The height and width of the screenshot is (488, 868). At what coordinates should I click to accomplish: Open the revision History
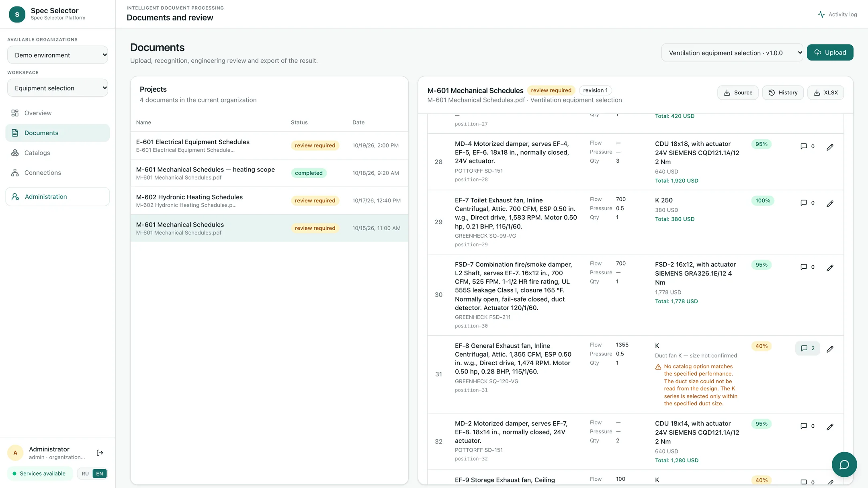tap(783, 93)
